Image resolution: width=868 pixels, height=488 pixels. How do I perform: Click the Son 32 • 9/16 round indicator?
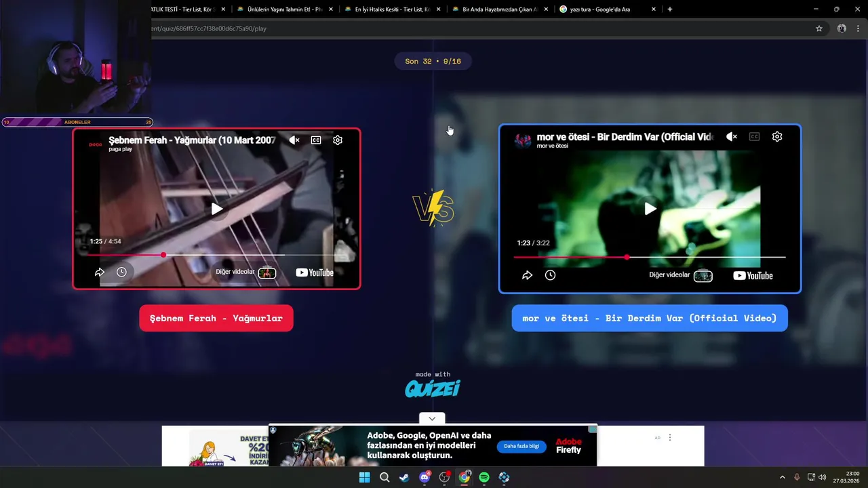[433, 61]
